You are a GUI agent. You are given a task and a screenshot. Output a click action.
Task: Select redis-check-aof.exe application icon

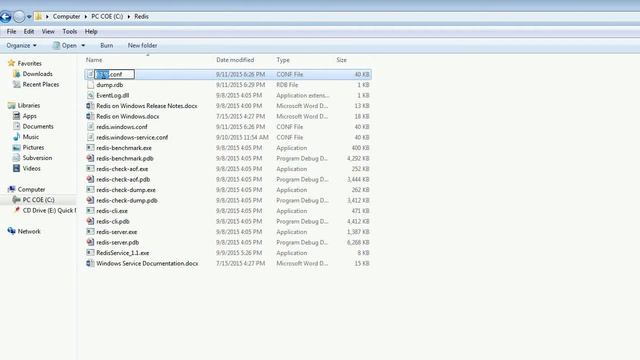(90, 169)
